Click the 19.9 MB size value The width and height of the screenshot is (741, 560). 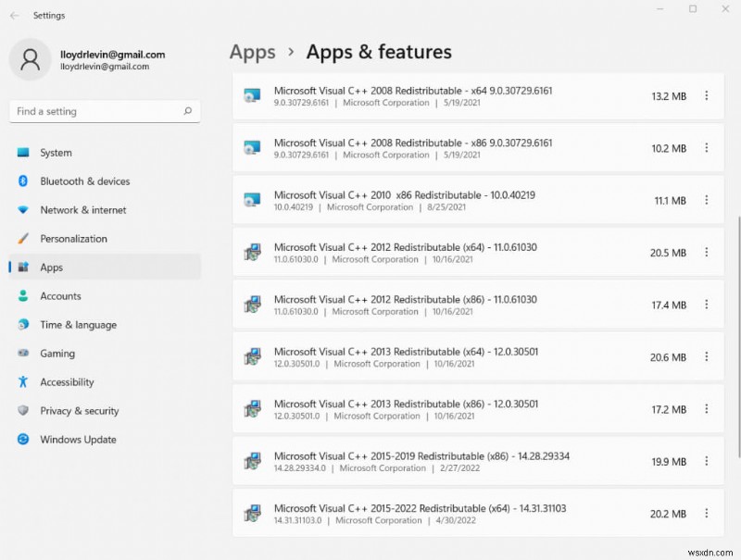pyautogui.click(x=669, y=462)
